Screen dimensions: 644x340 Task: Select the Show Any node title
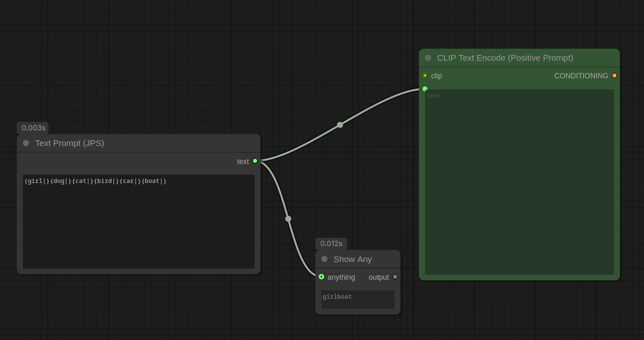coord(353,259)
